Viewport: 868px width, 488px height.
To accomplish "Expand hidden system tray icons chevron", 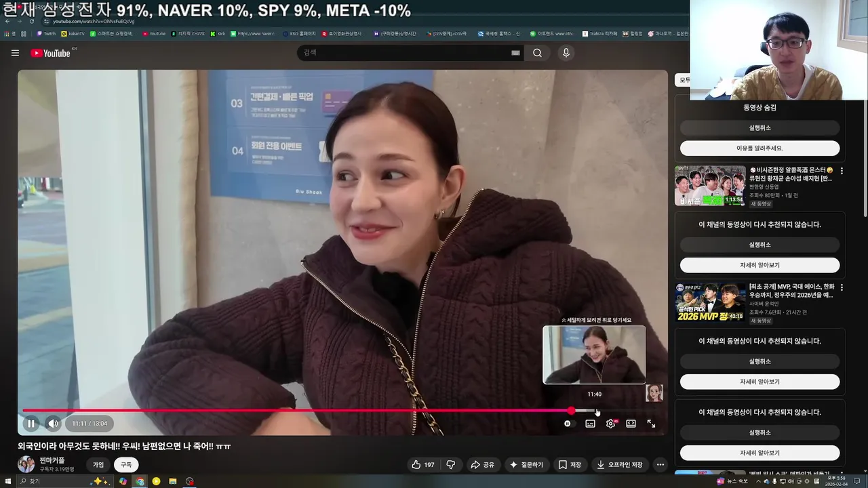I will [759, 481].
